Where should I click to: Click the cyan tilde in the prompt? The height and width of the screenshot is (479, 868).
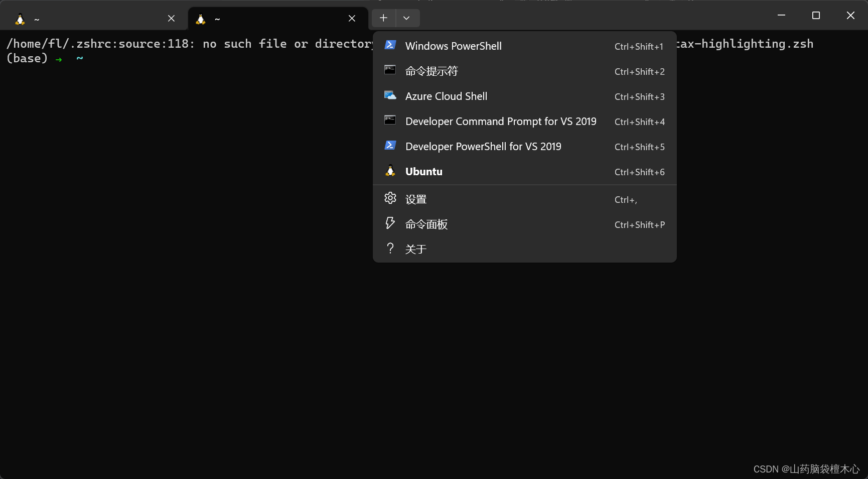(79, 58)
